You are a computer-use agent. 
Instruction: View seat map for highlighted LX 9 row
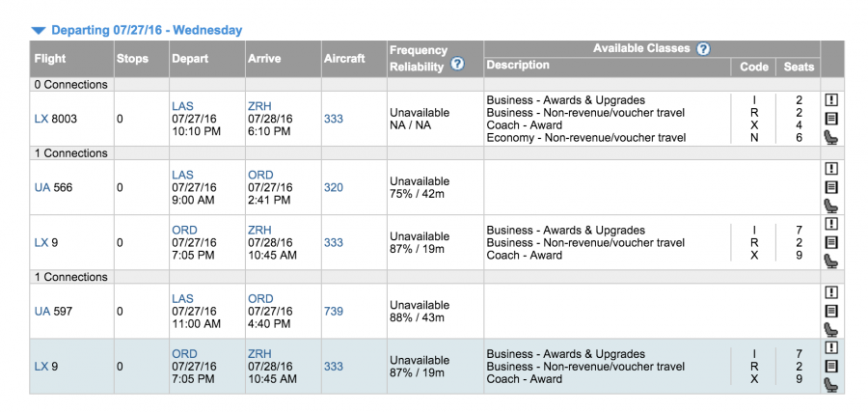[x=830, y=385]
